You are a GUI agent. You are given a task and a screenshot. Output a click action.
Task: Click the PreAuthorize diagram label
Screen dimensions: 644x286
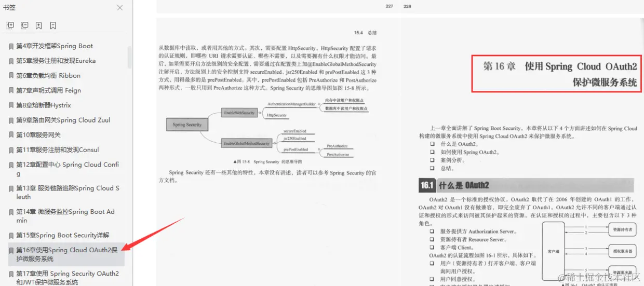337,146
